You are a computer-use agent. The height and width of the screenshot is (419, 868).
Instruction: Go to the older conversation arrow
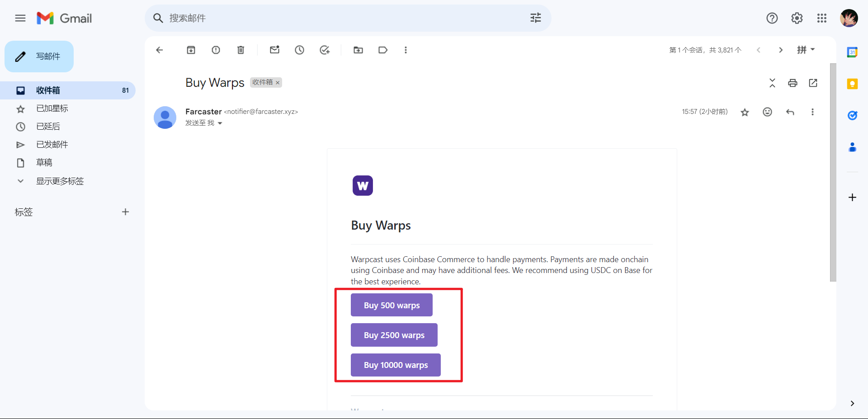point(780,50)
